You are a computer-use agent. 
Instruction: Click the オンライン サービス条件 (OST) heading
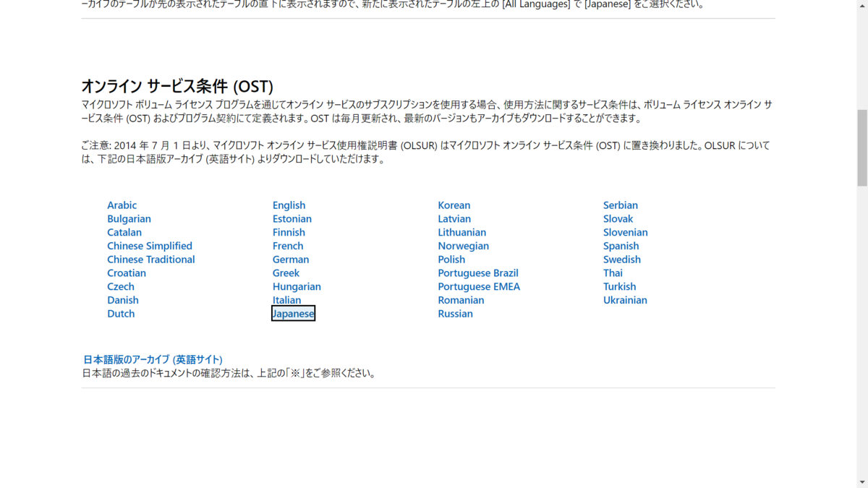[177, 86]
